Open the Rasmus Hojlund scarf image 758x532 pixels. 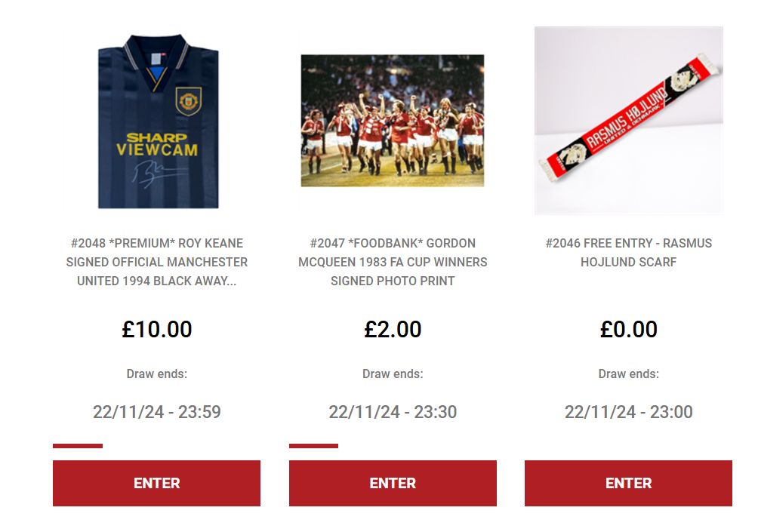pyautogui.click(x=628, y=120)
